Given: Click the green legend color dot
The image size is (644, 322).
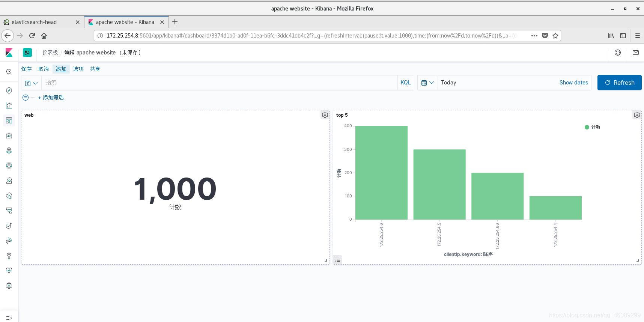Looking at the screenshot, I should point(587,127).
